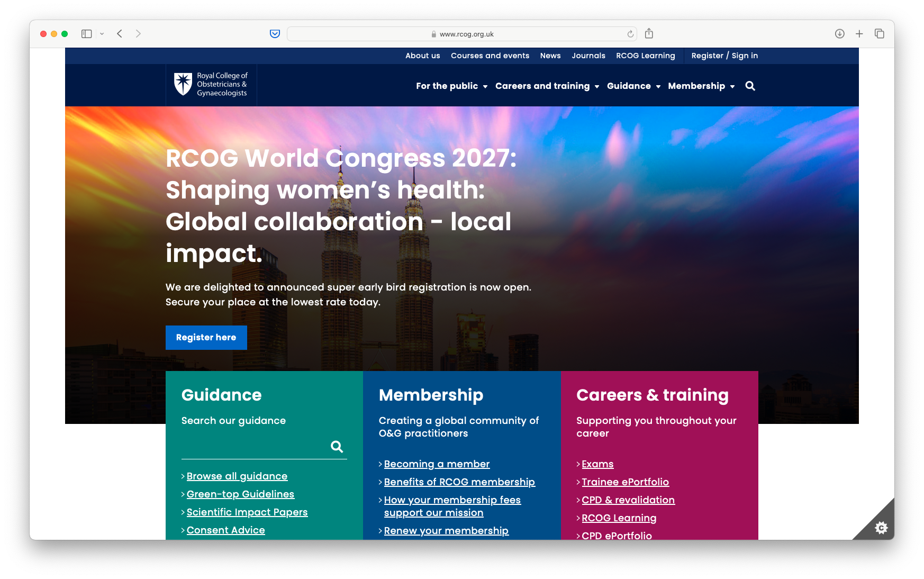Select 'Courses and events' in the top menu
This screenshot has width=924, height=579.
pos(490,56)
